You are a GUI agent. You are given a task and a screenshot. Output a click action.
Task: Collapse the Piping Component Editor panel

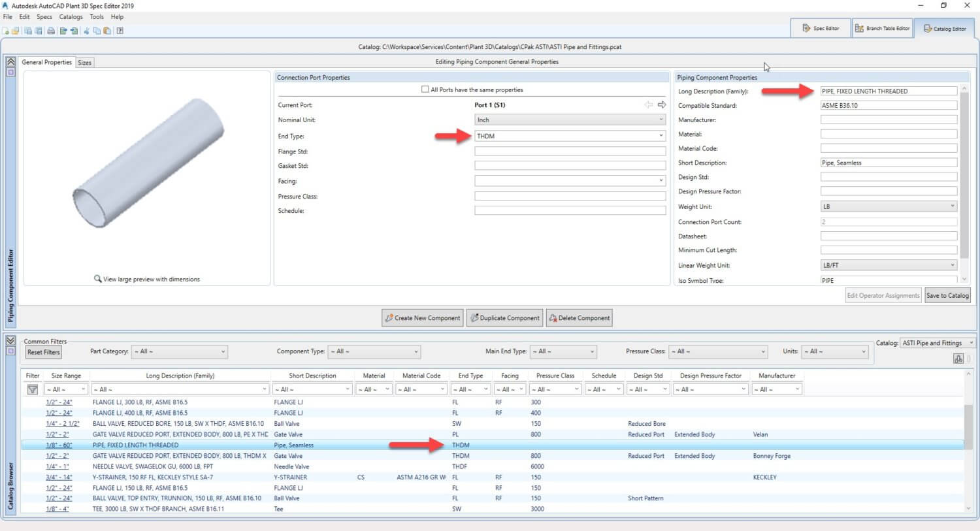click(x=10, y=61)
